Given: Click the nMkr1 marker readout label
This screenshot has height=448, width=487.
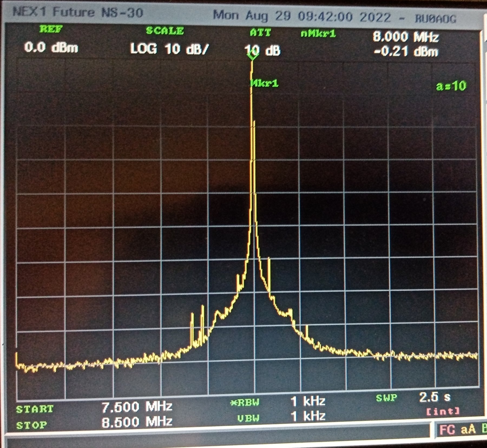Looking at the screenshot, I should point(318,34).
